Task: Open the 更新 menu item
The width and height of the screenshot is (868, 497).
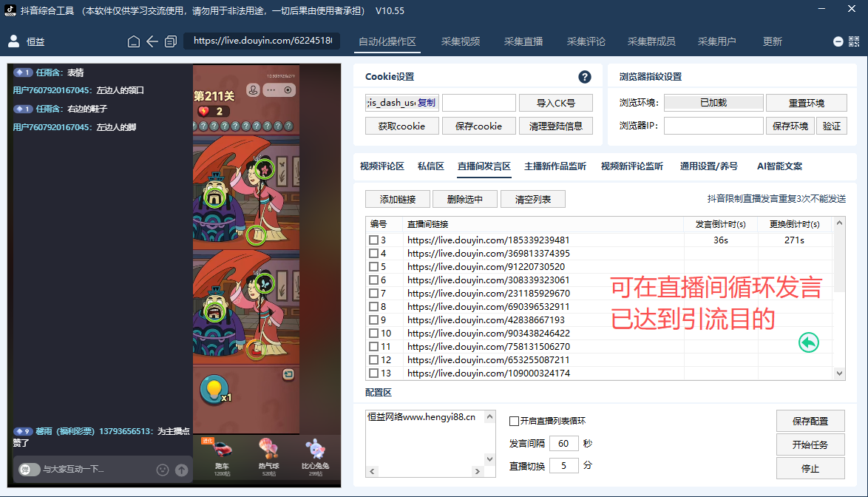Action: click(x=772, y=41)
